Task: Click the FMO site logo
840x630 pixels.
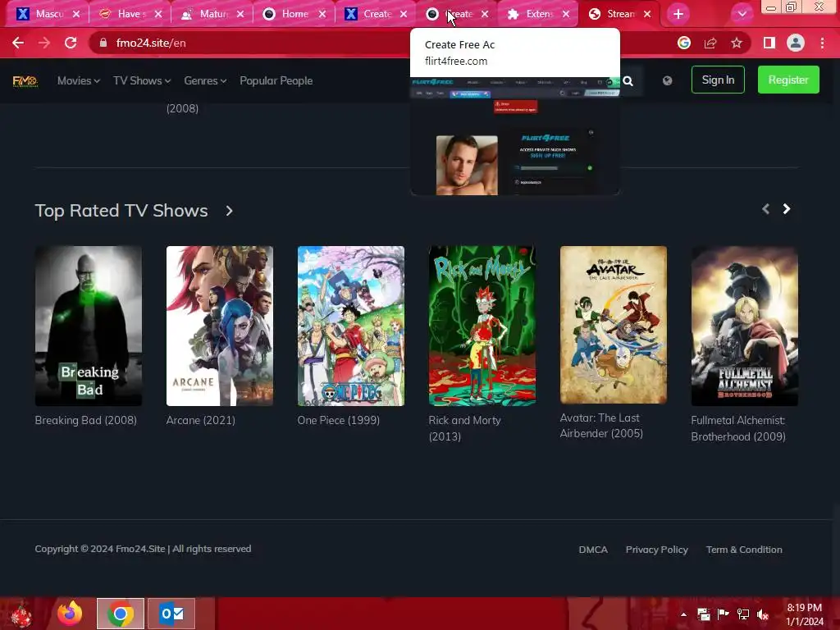Action: (x=25, y=81)
